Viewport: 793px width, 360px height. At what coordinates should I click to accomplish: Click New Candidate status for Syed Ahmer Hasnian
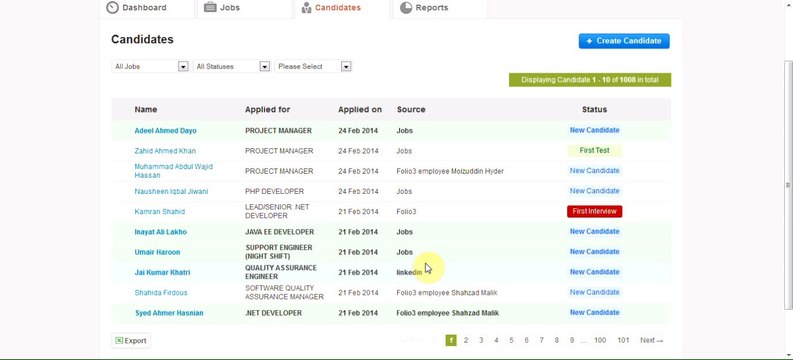point(594,312)
